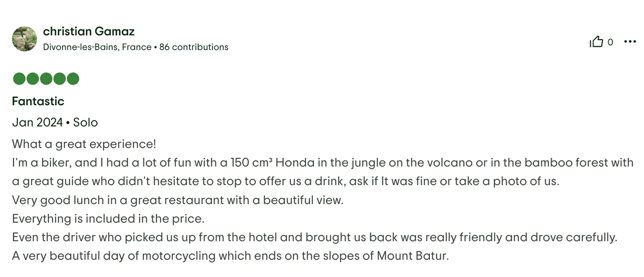644x277 pixels.
Task: Click the helpful vote count number
Action: pos(610,42)
